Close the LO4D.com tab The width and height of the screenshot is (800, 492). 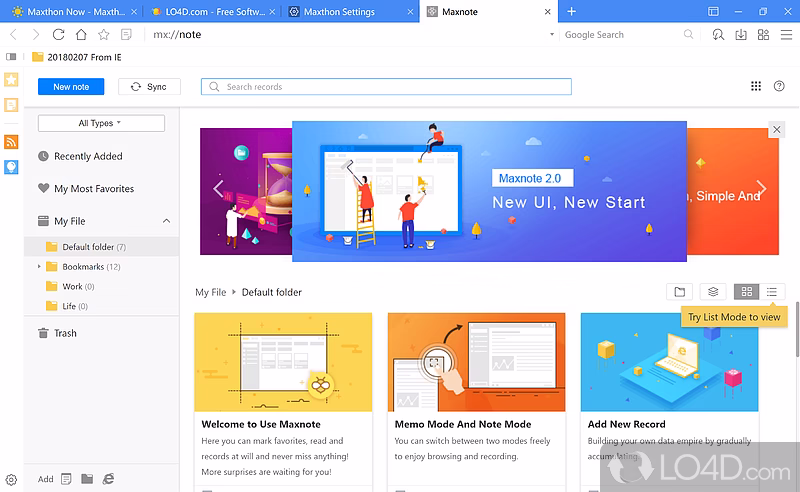pos(272,12)
